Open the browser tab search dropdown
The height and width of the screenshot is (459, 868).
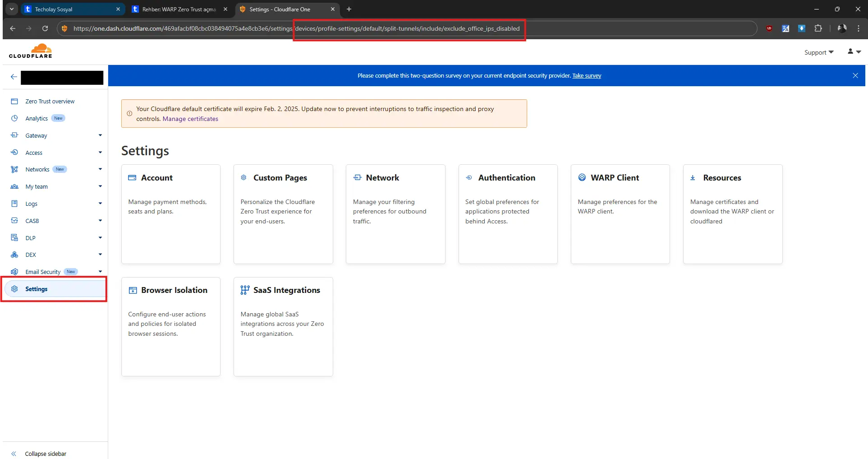(x=12, y=9)
